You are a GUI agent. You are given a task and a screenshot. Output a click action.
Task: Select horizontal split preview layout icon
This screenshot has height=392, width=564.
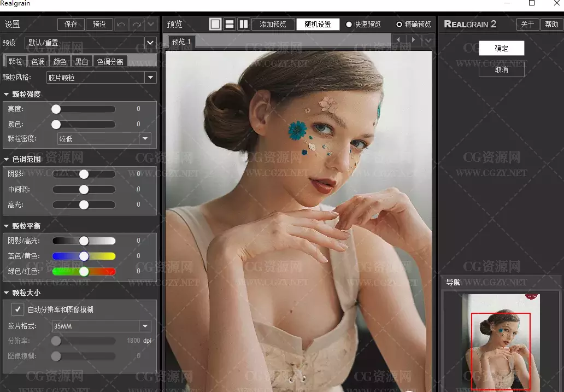pyautogui.click(x=230, y=24)
